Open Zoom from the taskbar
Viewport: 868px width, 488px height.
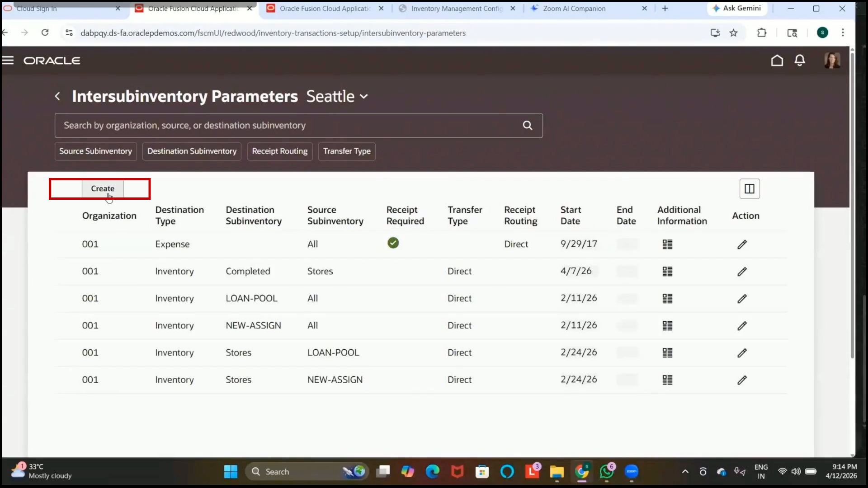click(x=632, y=472)
